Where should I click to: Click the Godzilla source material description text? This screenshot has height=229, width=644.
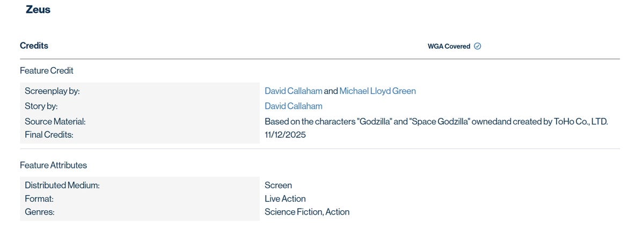[436, 122]
